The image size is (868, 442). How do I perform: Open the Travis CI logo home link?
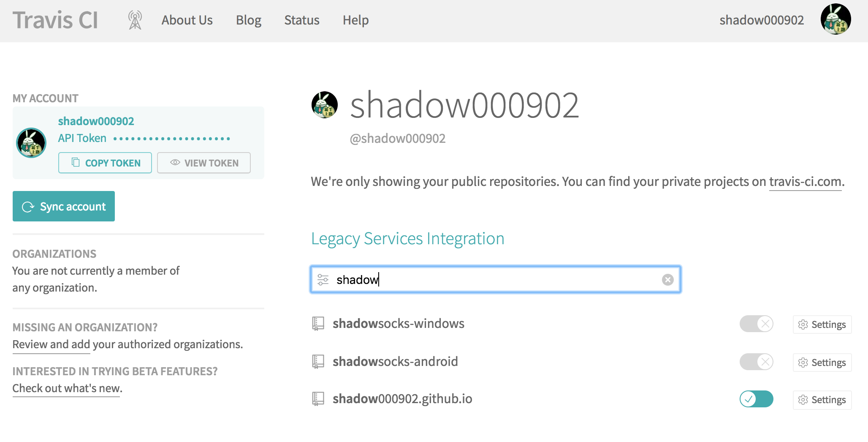55,20
